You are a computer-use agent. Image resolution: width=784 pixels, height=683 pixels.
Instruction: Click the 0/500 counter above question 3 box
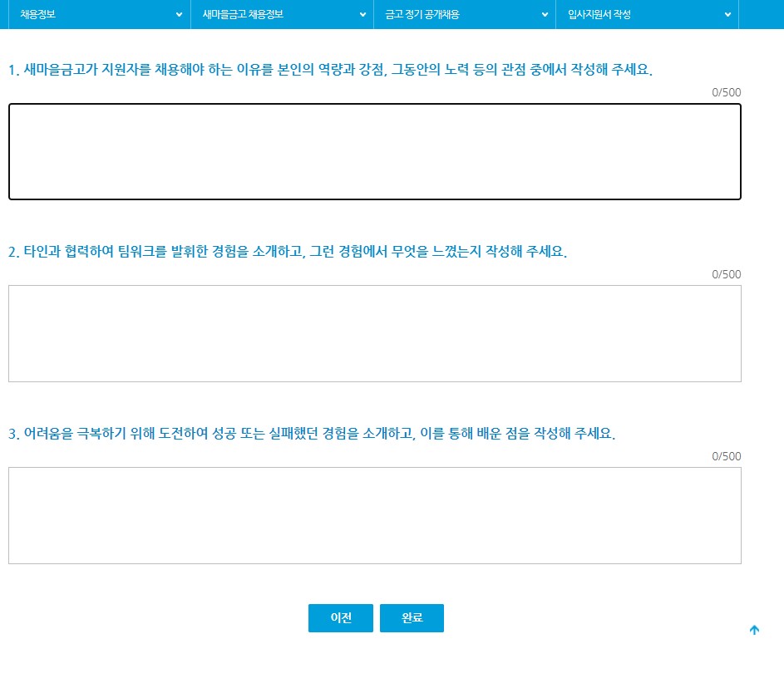(727, 456)
